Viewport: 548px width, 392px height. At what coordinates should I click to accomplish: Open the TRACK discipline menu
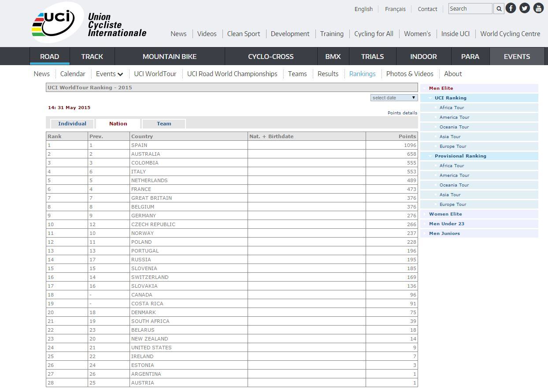(x=92, y=57)
